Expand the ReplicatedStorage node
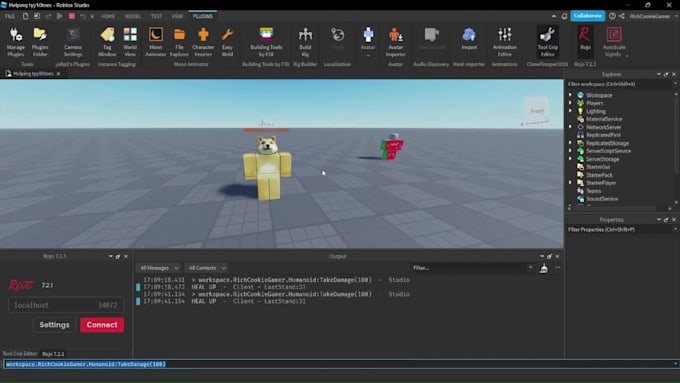The height and width of the screenshot is (383, 680). coord(570,143)
